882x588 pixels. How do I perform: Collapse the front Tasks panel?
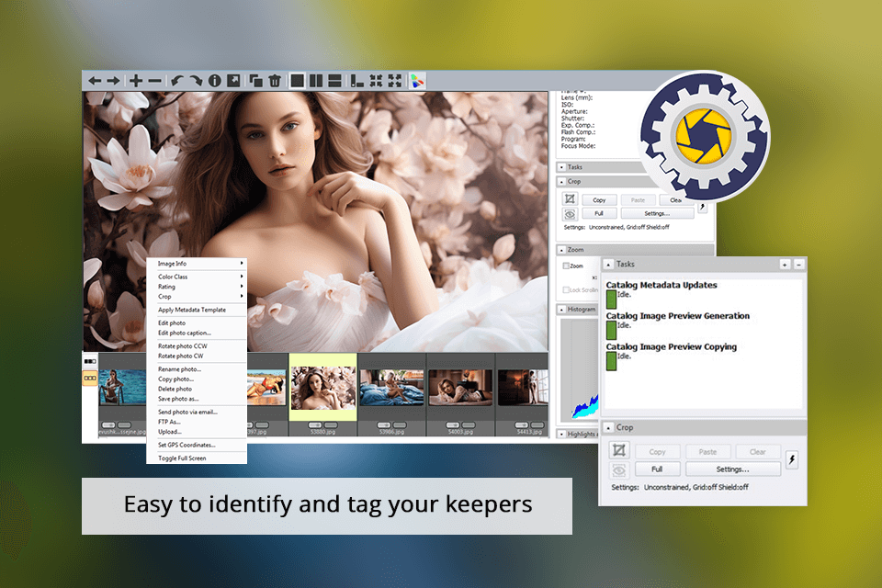click(x=608, y=264)
